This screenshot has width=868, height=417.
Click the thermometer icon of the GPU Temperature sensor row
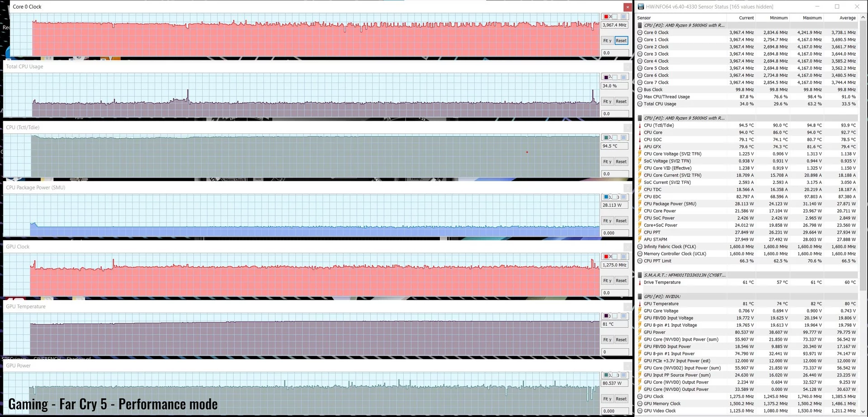coord(640,304)
